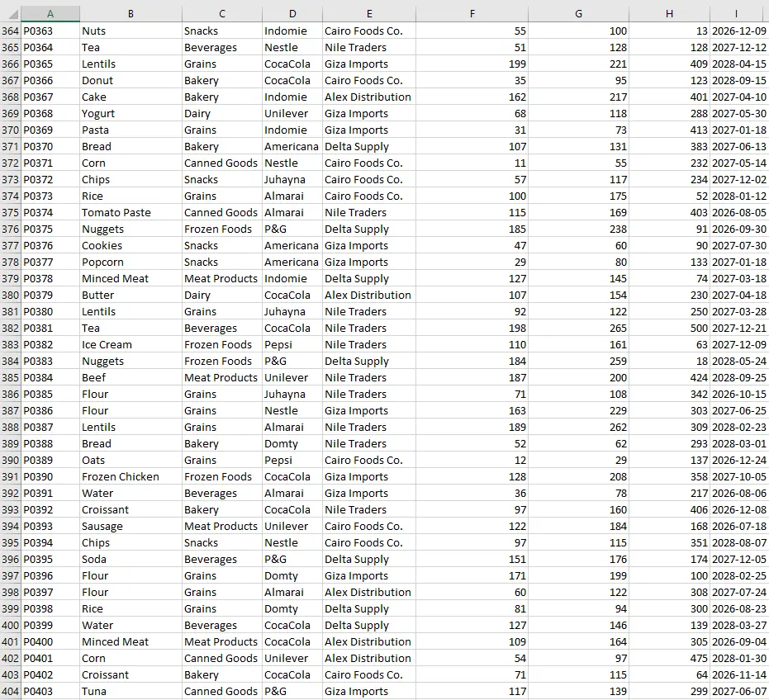Click cell containing P0400

click(x=50, y=641)
